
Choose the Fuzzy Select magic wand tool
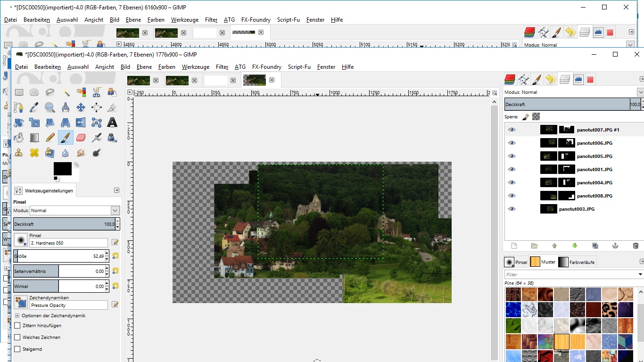66,92
